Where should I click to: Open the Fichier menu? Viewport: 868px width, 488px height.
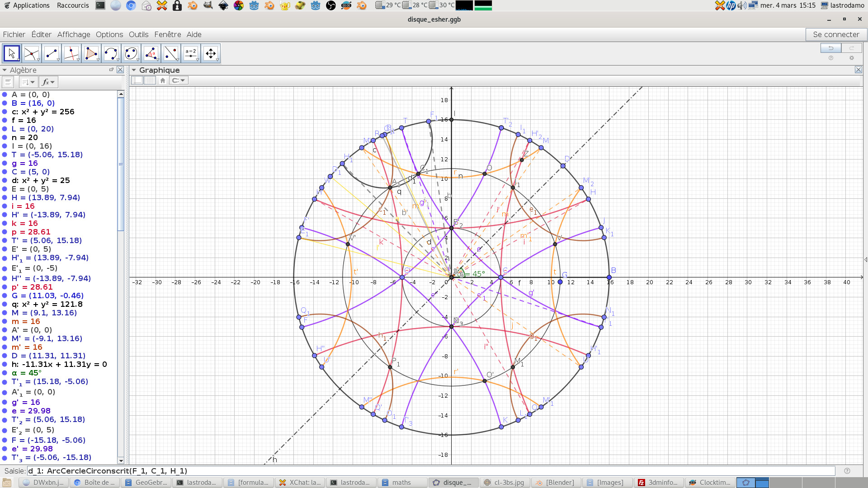pyautogui.click(x=14, y=34)
